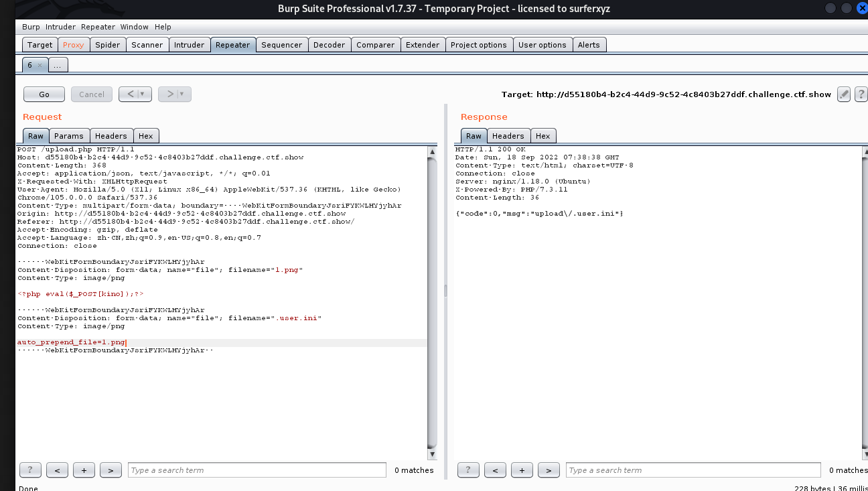Screen dimensions: 868x491
Task: Add a new Repeater tab with ellipsis
Action: 58,65
